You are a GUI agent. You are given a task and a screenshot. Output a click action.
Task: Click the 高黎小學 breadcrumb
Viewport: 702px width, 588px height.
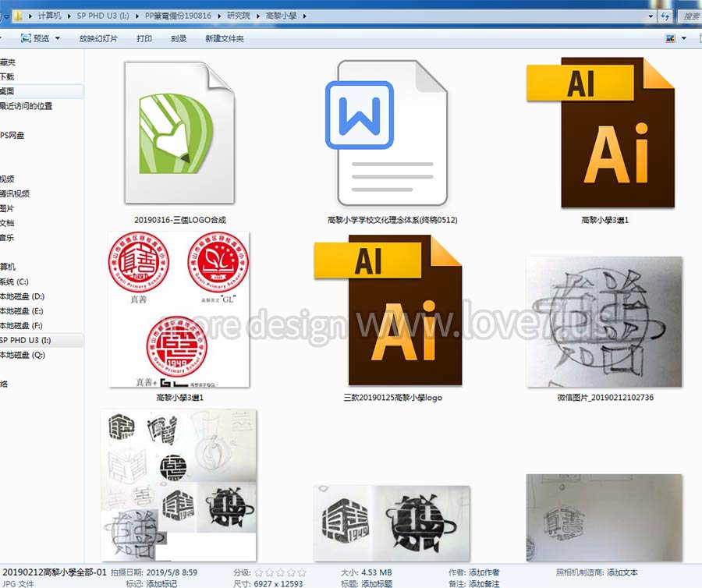281,16
